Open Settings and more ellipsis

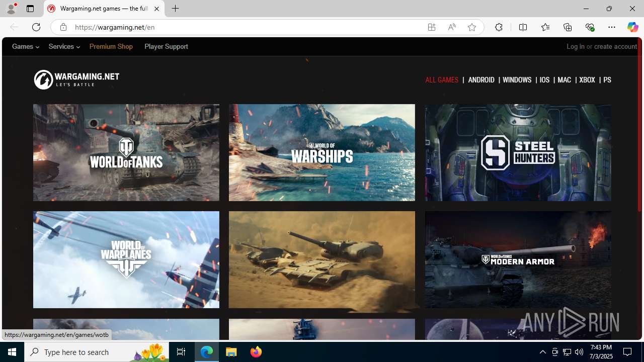(612, 27)
